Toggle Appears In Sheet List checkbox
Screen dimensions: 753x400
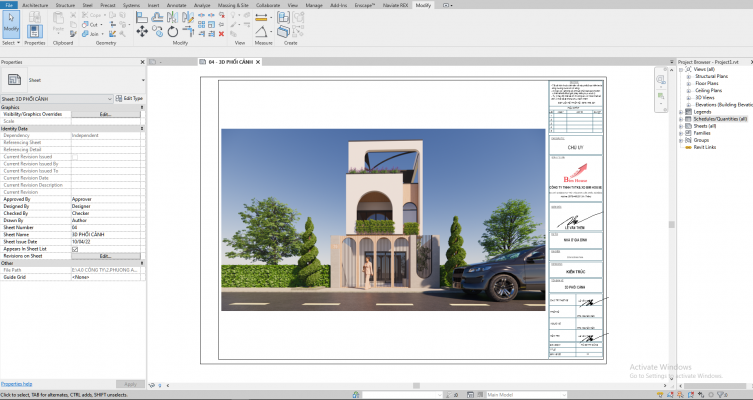75,248
